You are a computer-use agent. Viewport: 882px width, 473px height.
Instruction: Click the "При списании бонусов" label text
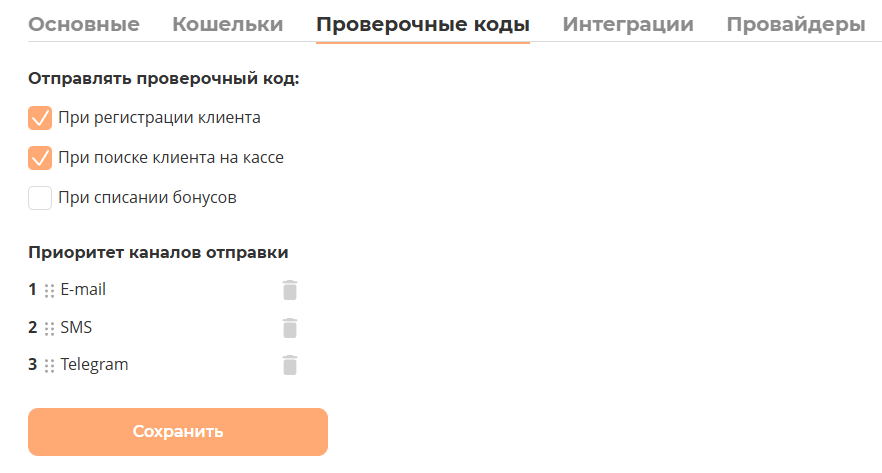[x=148, y=198]
